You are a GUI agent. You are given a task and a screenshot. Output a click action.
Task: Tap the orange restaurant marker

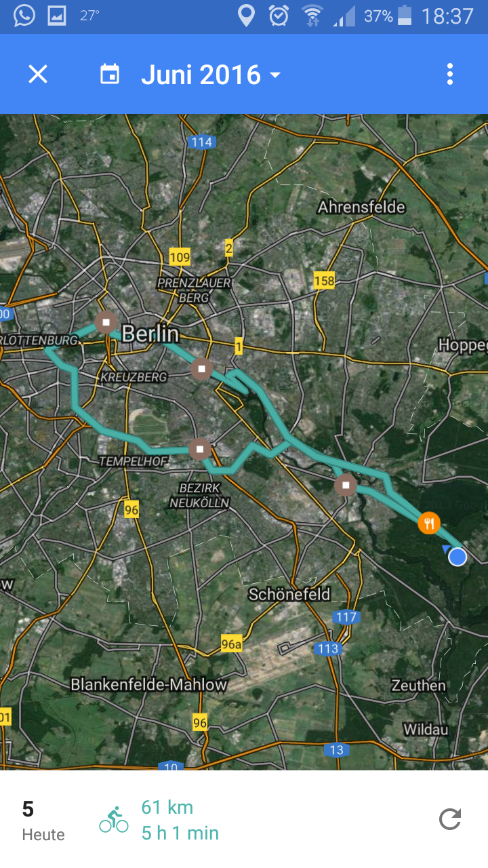[x=429, y=523]
